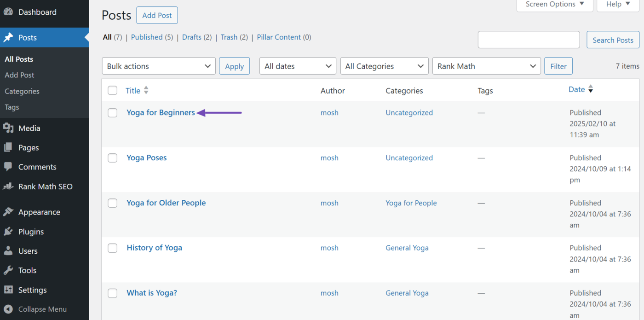Check the select-all posts checkbox in header

pos(113,90)
